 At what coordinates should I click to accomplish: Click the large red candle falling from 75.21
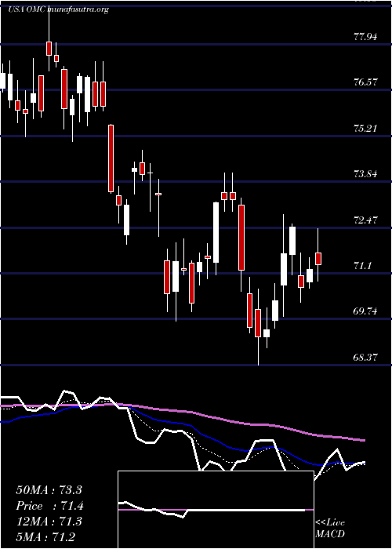coord(111,158)
